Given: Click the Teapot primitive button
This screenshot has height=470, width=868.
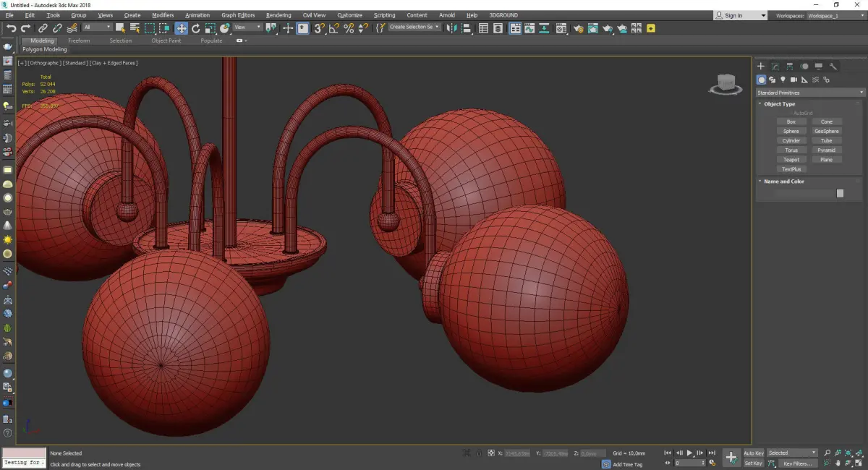Looking at the screenshot, I should (791, 160).
